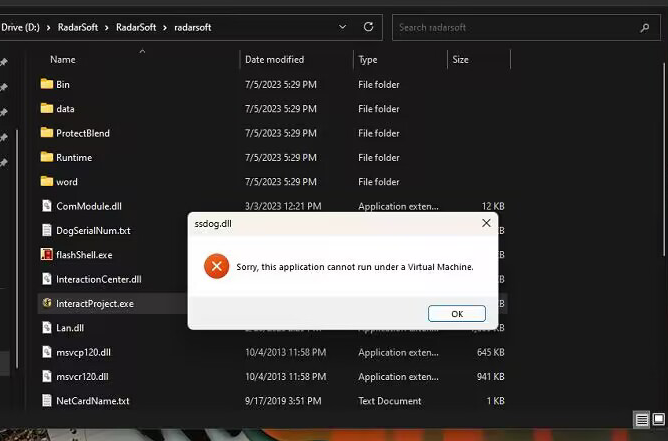Select the flashShell.exe application icon

[x=47, y=254]
